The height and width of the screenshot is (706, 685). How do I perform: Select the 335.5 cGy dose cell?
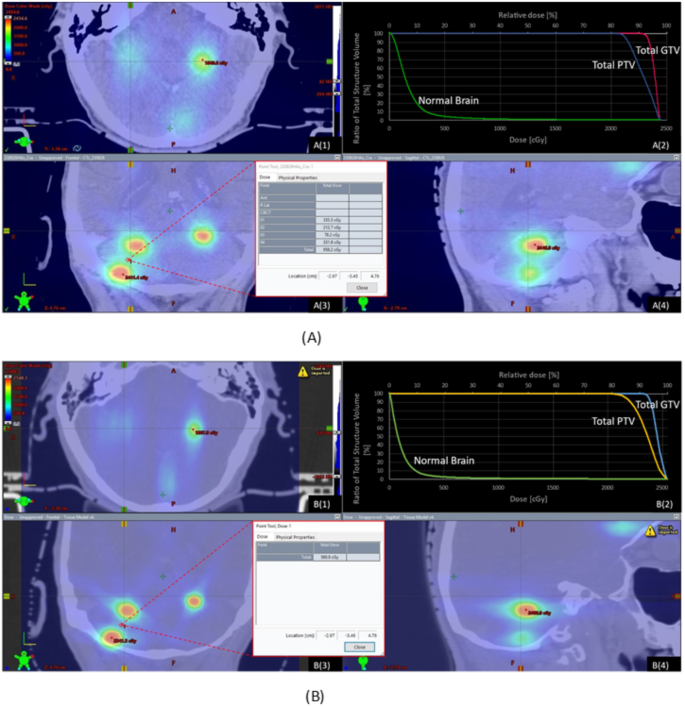[x=332, y=220]
